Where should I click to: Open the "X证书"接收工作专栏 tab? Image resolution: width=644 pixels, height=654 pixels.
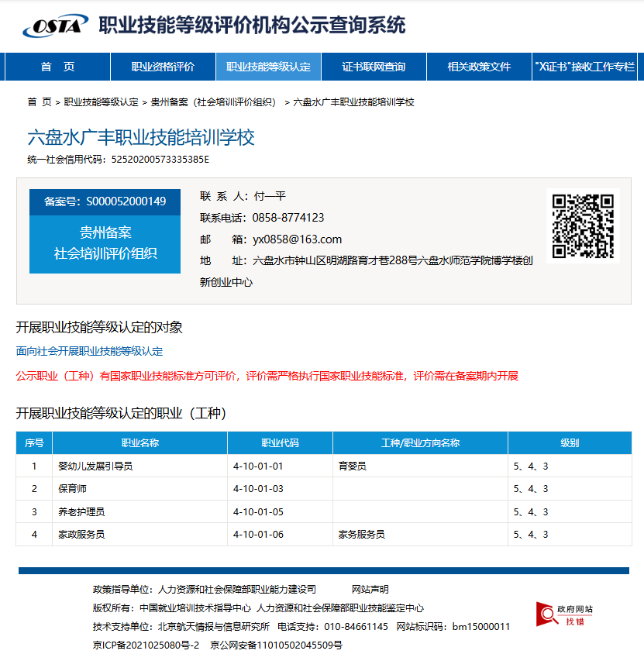585,67
